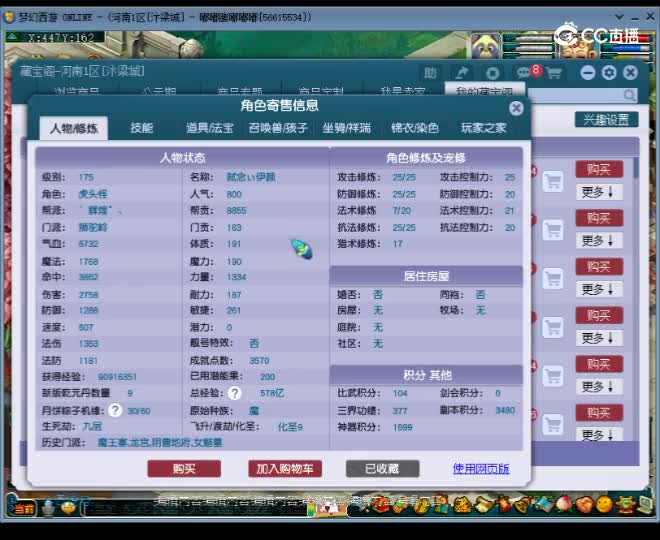Click the green ring icon in the bottom toolbar
Viewport: 660px width, 540px height.
[x=624, y=503]
